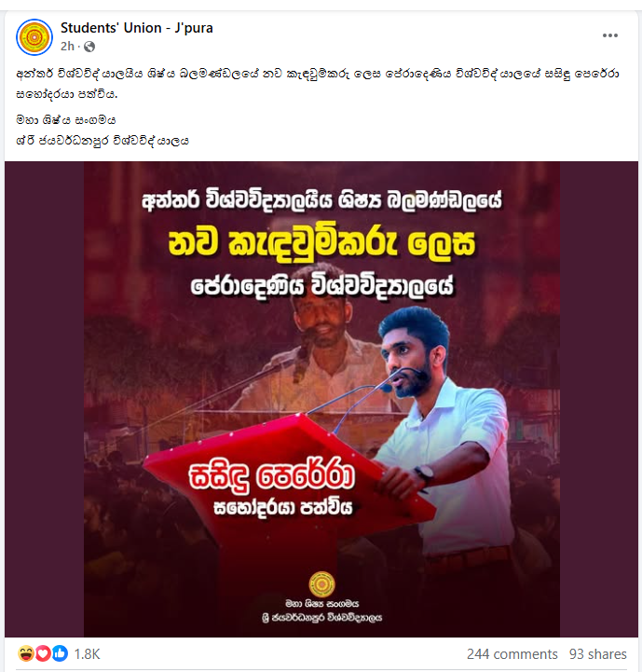The height and width of the screenshot is (672, 642).
Task: Click the public globe audience icon
Action: (89, 47)
